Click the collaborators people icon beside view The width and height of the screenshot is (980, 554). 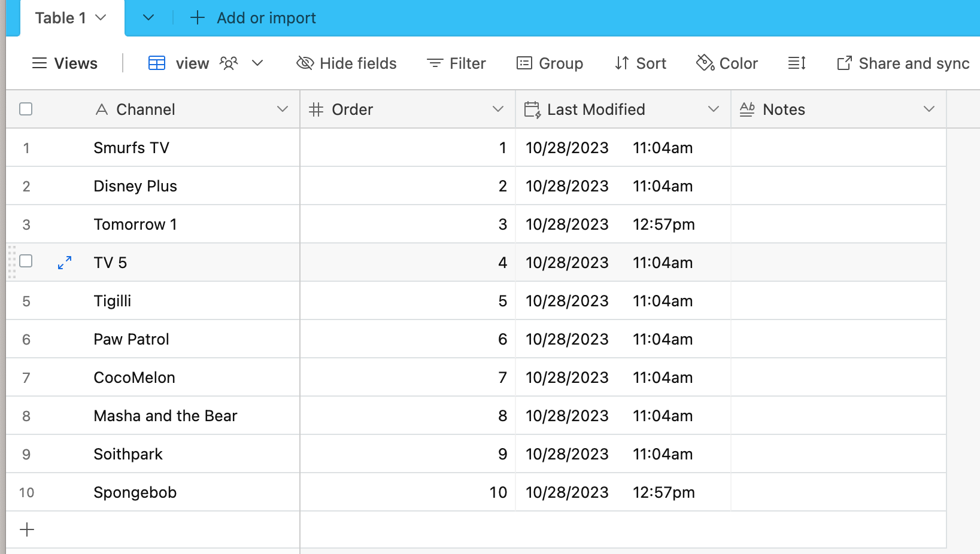pyautogui.click(x=229, y=63)
